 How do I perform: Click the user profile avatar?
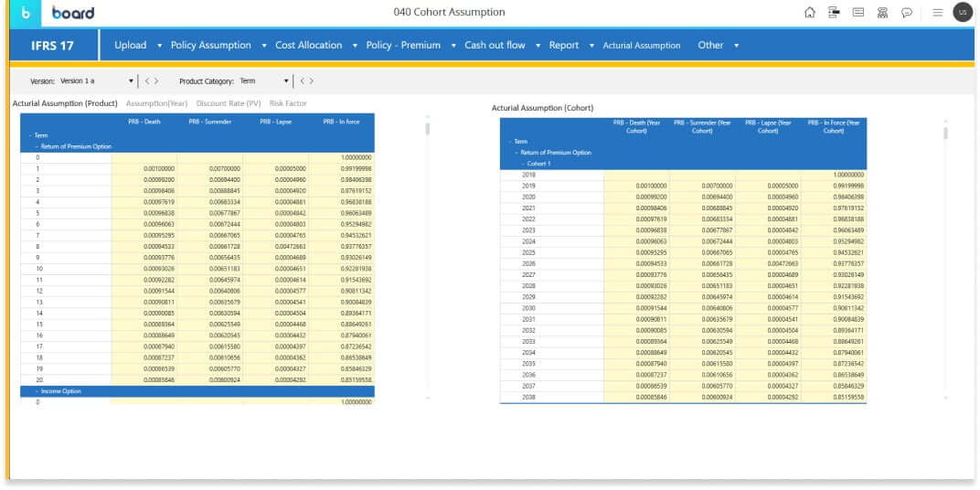click(x=963, y=12)
